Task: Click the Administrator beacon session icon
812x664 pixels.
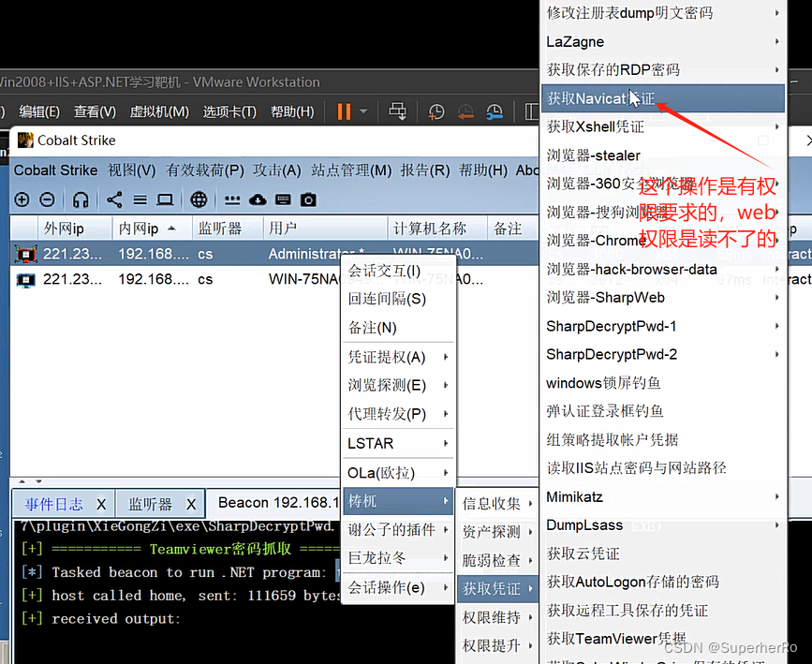Action: 25,254
